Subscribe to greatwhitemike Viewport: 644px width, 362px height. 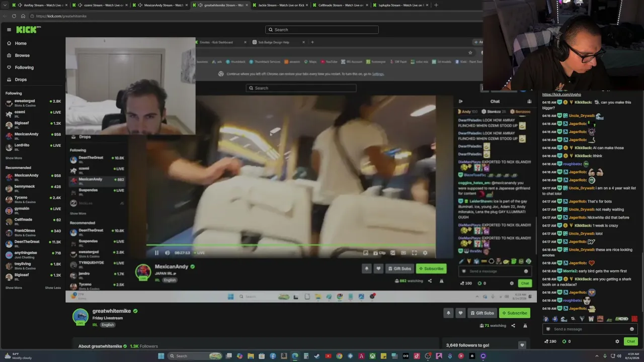coord(514,313)
